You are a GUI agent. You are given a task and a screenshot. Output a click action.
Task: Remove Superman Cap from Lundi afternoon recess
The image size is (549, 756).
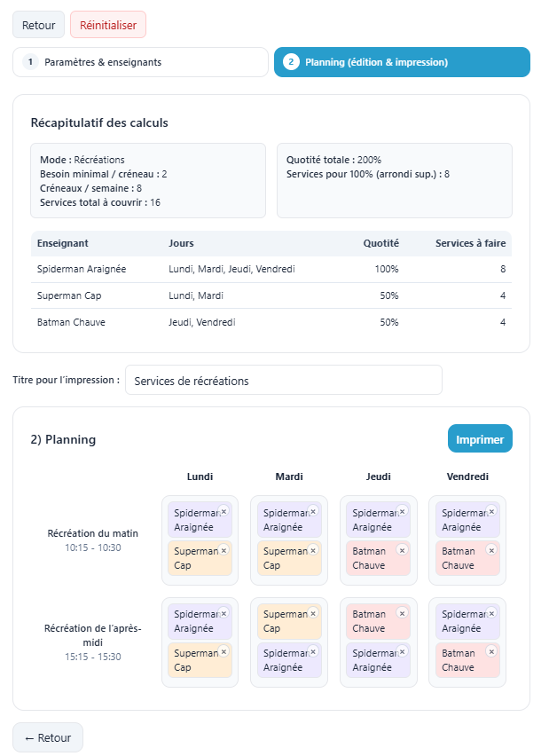tap(224, 652)
